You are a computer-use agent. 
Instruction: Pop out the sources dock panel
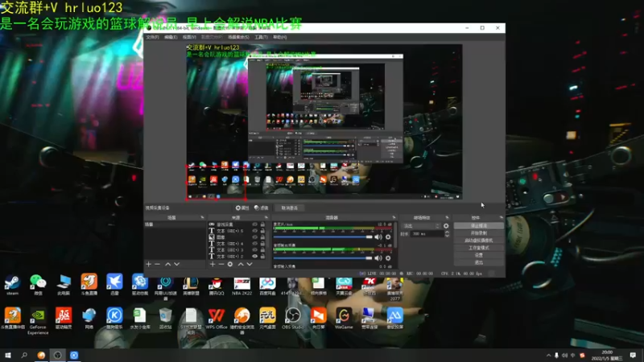(266, 217)
